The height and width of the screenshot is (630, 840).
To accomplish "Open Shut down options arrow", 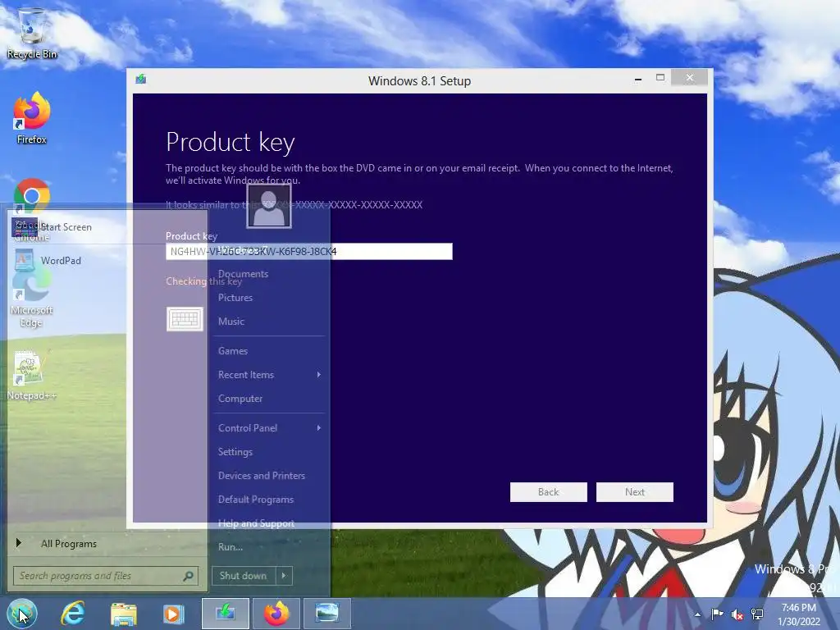I will click(x=284, y=576).
